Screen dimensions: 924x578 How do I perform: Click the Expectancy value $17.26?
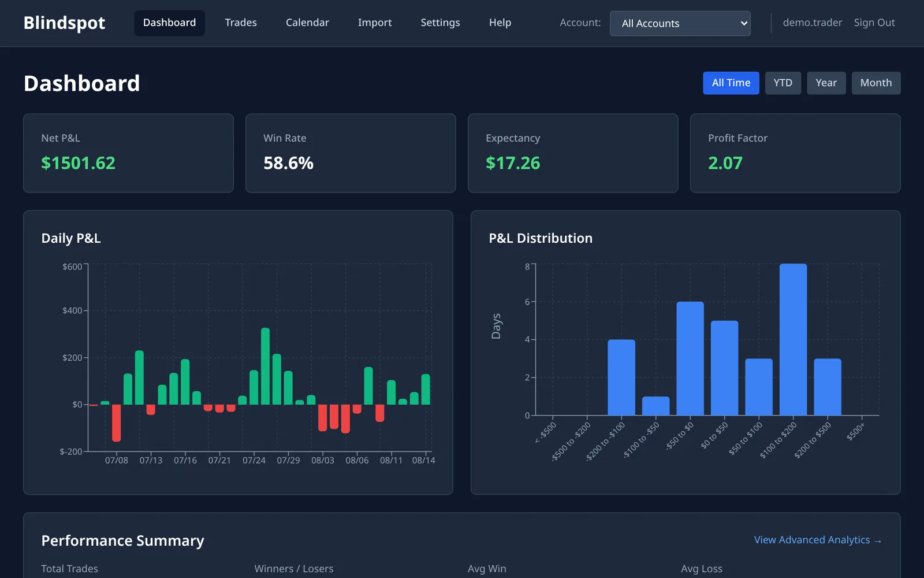point(513,163)
